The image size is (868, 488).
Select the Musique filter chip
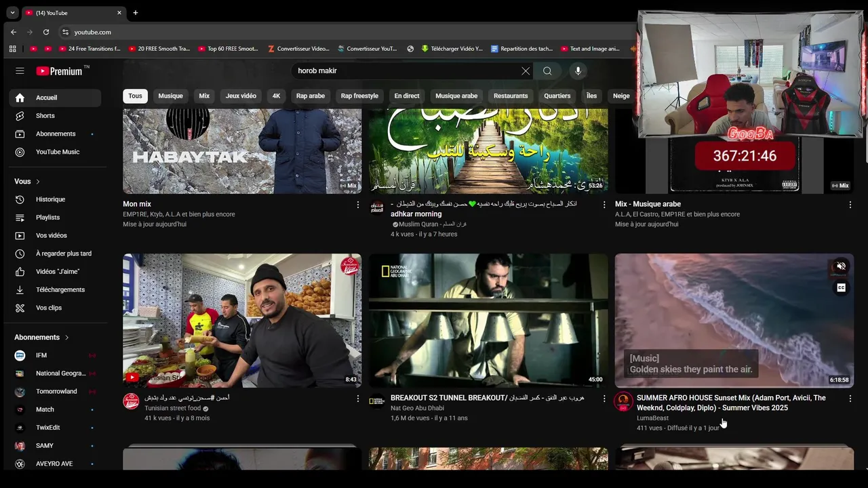coord(170,96)
